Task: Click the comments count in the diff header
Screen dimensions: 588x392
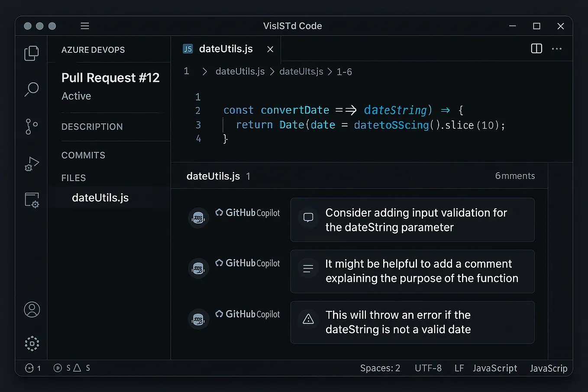Action: click(x=515, y=176)
